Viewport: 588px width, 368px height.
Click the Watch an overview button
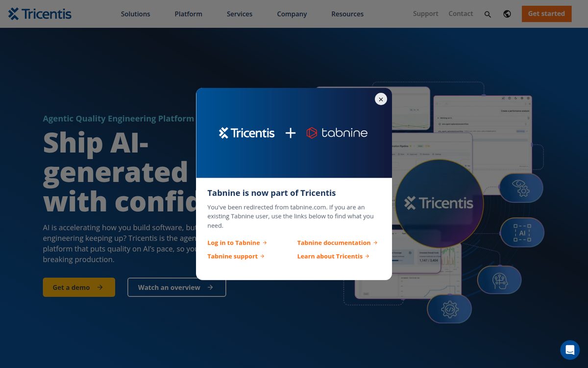coord(176,288)
